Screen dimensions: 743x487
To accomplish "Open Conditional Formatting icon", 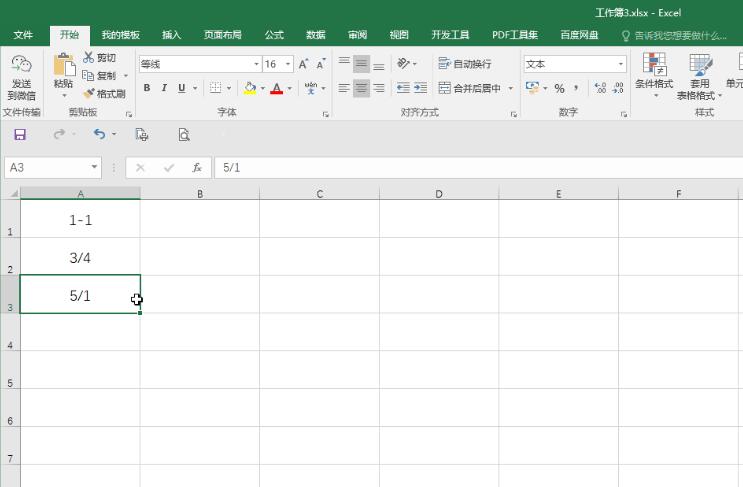I will (x=654, y=65).
